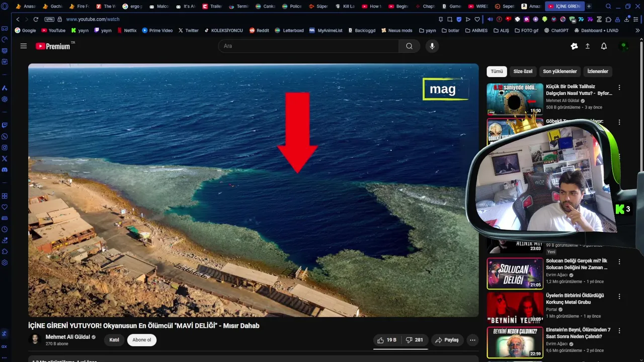The height and width of the screenshot is (362, 644).
Task: Open Twitch in the browser sidebar
Action: click(x=5, y=125)
